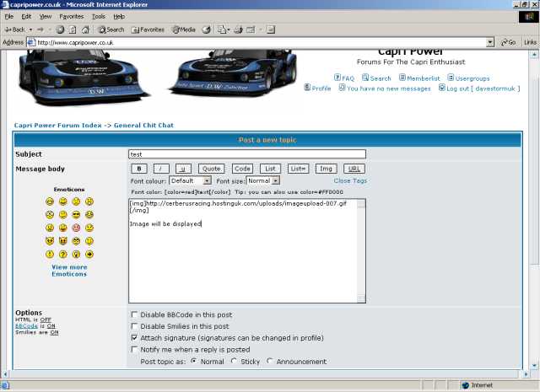Open the Font colour dropdown
This screenshot has height=392, width=540.
click(x=190, y=180)
